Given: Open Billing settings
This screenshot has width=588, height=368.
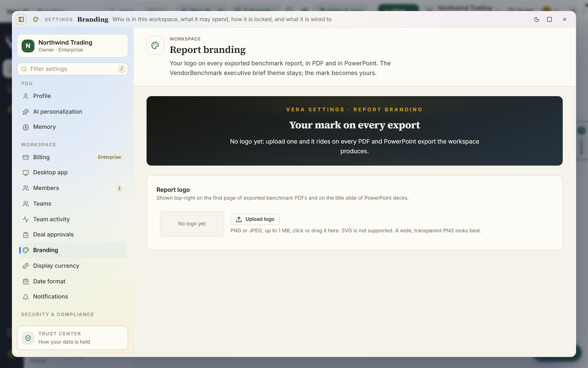Looking at the screenshot, I should click(73, 157).
